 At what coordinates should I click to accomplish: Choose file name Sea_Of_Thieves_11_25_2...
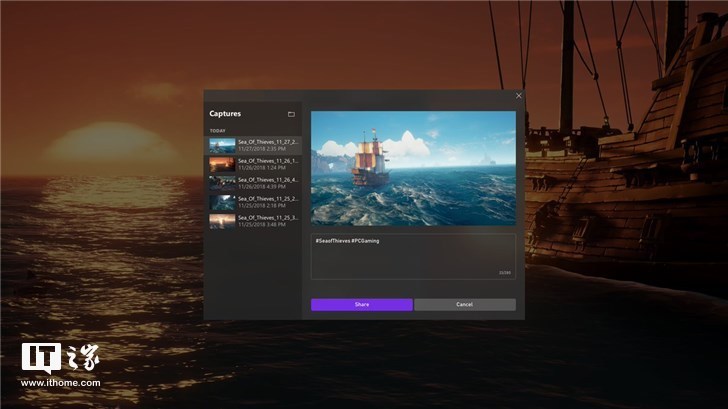[268, 199]
